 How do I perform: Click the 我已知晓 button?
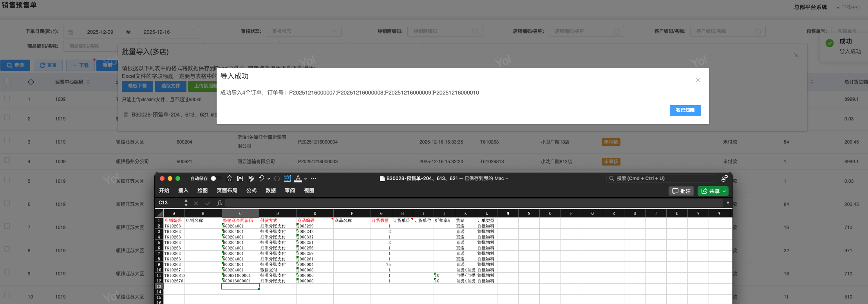(x=685, y=110)
